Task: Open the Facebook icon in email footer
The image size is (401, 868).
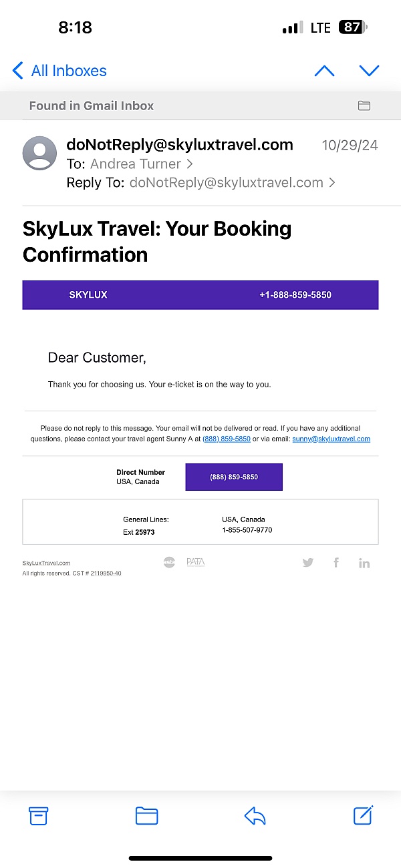Action: [336, 562]
